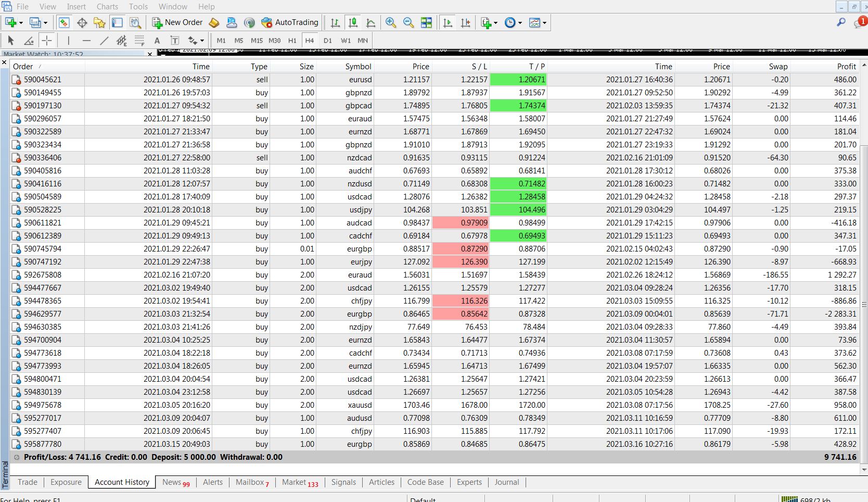Select the angle drawing tool icon

click(29, 40)
